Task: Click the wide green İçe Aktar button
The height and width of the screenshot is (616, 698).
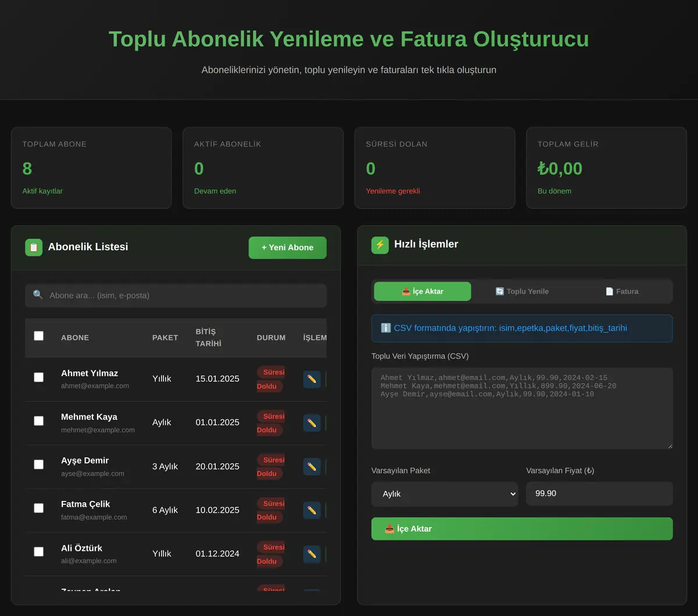Action: [522, 529]
